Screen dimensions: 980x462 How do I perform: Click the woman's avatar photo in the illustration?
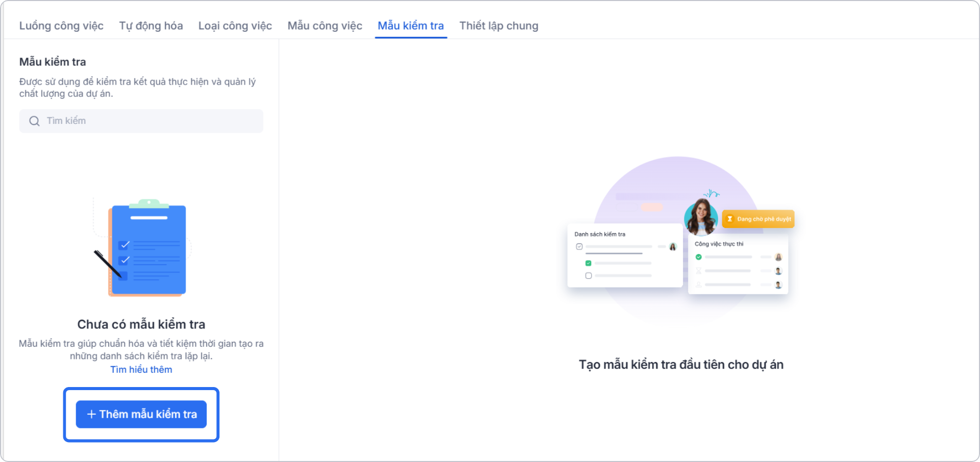702,218
